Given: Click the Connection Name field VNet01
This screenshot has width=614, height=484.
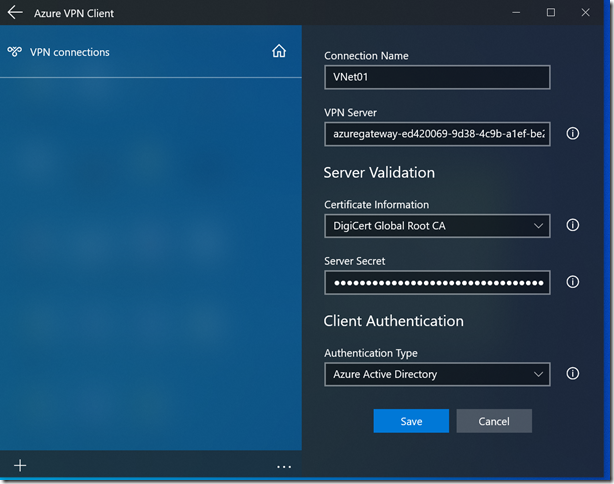Looking at the screenshot, I should click(437, 77).
